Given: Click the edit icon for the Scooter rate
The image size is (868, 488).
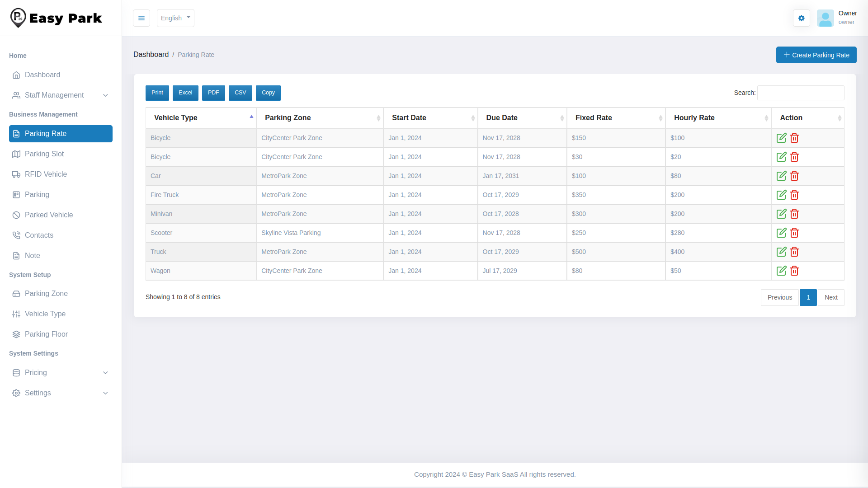Looking at the screenshot, I should [x=782, y=233].
